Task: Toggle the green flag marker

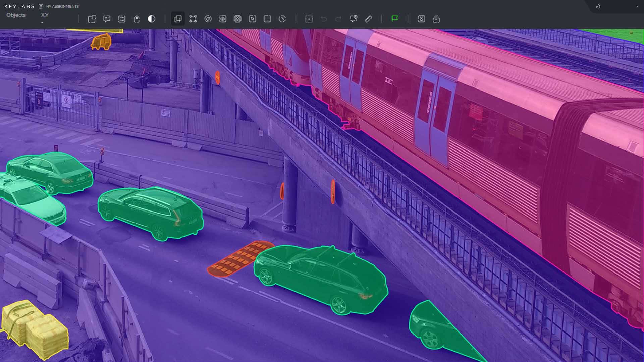Action: point(395,19)
